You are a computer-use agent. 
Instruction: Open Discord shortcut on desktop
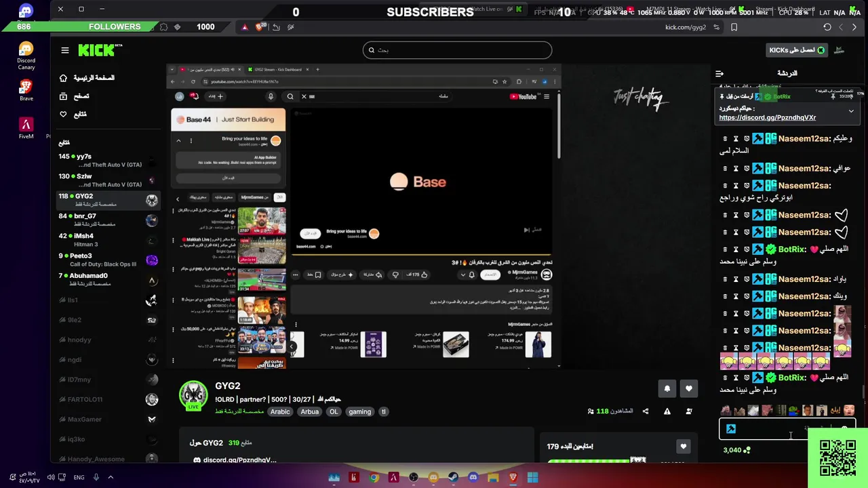click(x=26, y=12)
